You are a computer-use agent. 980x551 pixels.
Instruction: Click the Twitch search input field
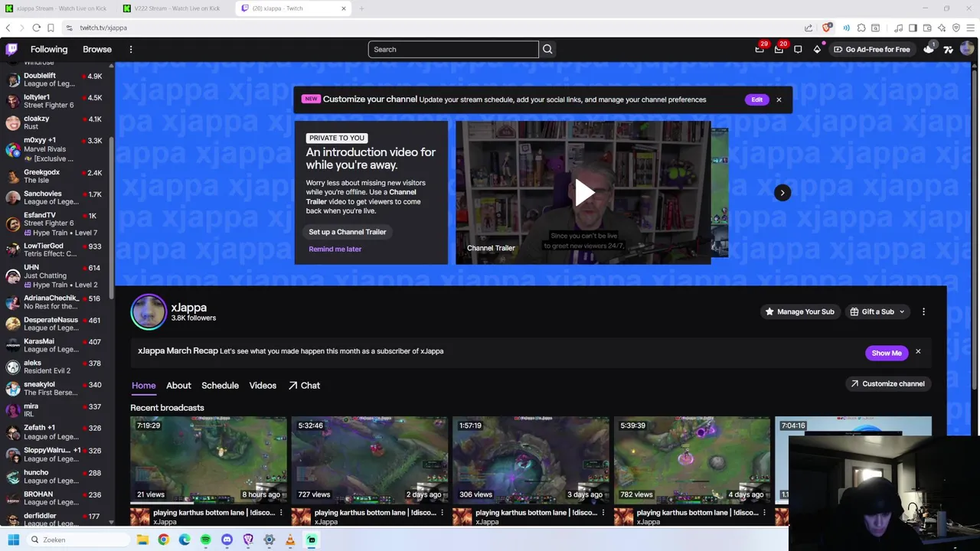[x=453, y=50]
